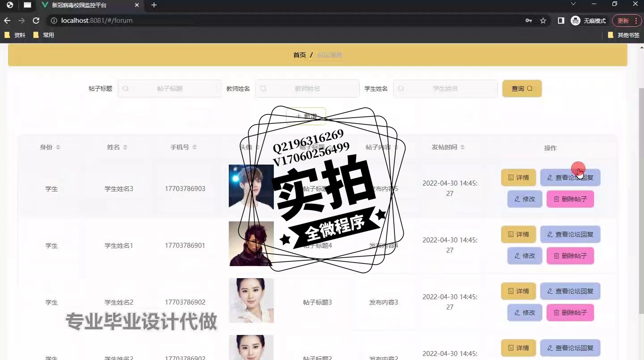This screenshot has height=360, width=644.
Task: Go back with browser back arrow
Action: tap(7, 21)
